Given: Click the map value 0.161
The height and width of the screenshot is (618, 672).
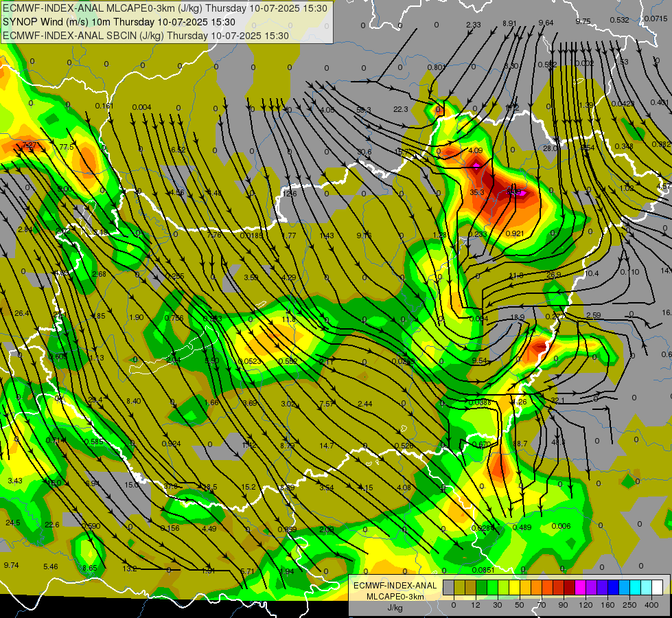Looking at the screenshot, I should pyautogui.click(x=104, y=106).
